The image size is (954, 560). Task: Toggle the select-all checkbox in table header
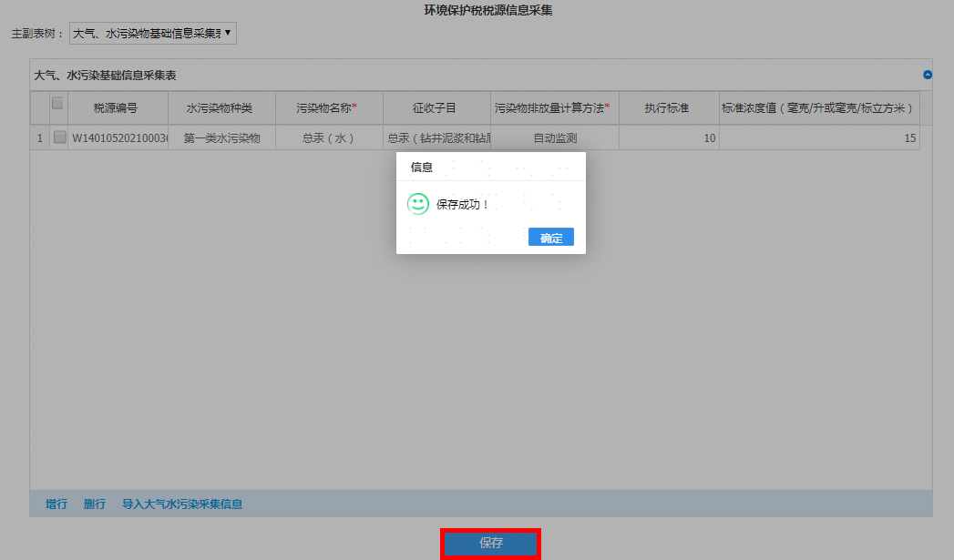57,104
